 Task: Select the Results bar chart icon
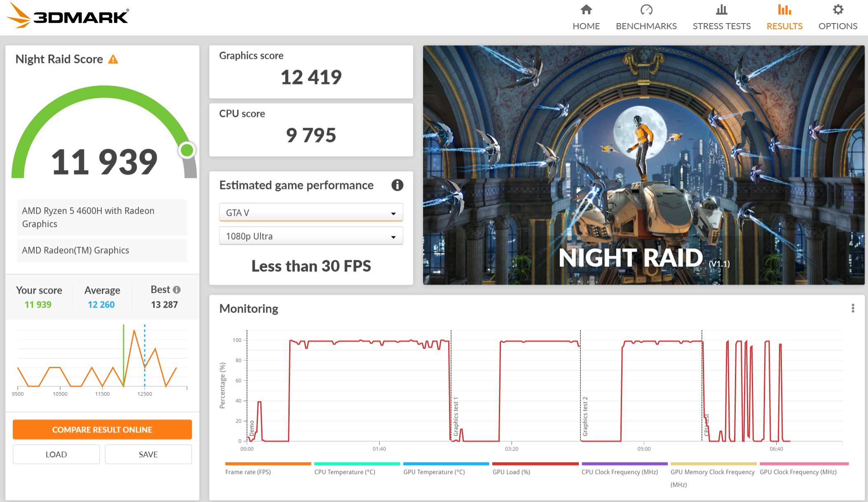coord(784,9)
